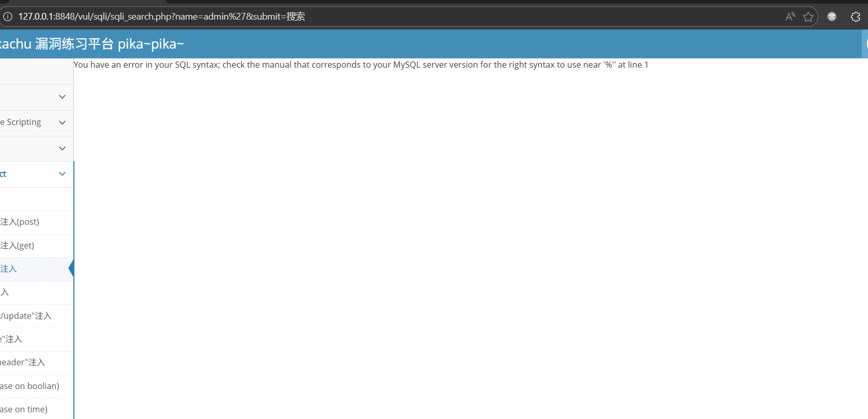Expand the Scripting menu chevron
The width and height of the screenshot is (868, 419).
point(62,122)
